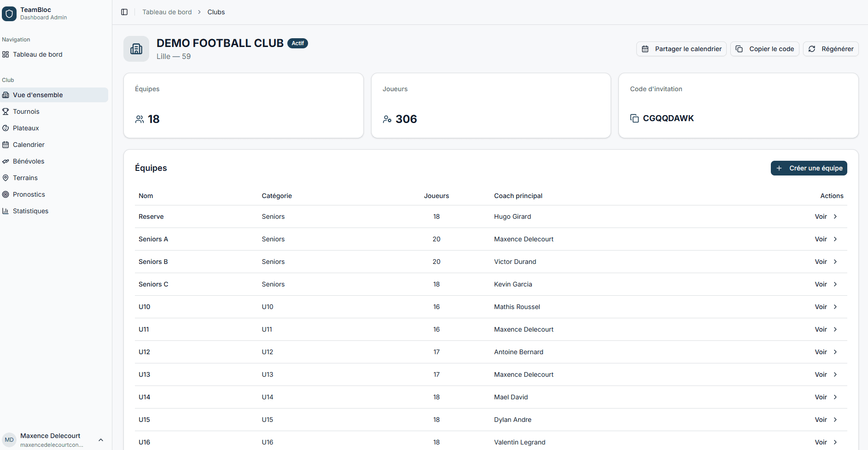Screen dimensions: 868x450
Task: Click the copy icon beside CGQQDAWK
Action: [634, 118]
